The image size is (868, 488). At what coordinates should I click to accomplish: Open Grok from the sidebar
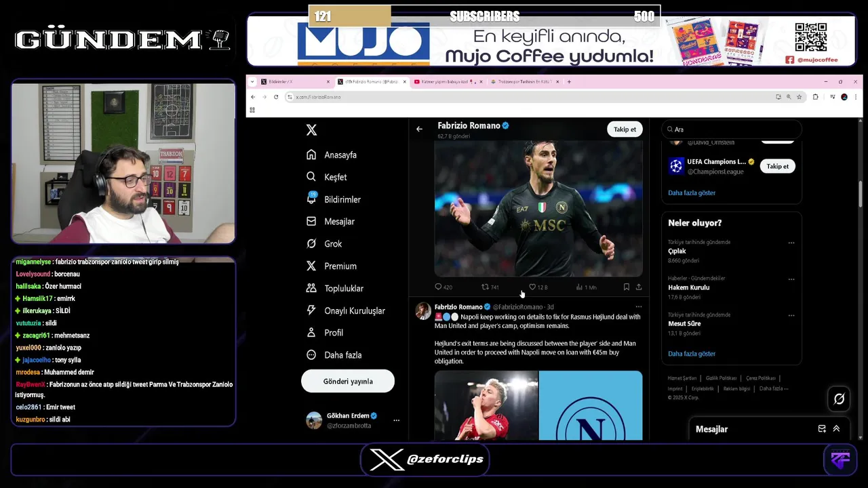[323, 244]
